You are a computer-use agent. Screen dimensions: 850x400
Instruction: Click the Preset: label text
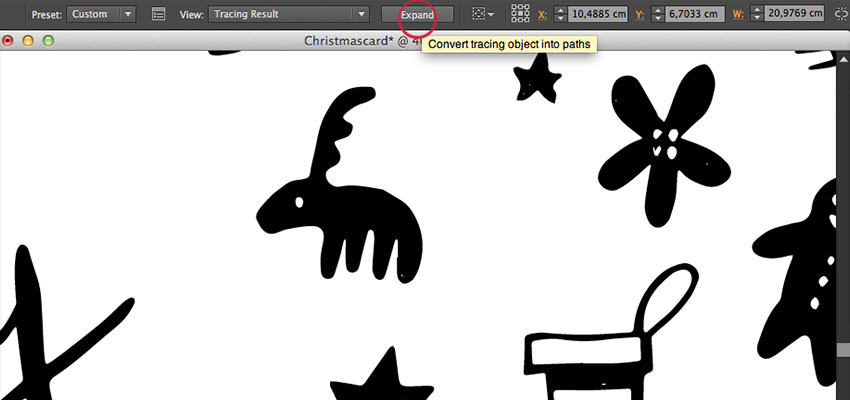47,15
